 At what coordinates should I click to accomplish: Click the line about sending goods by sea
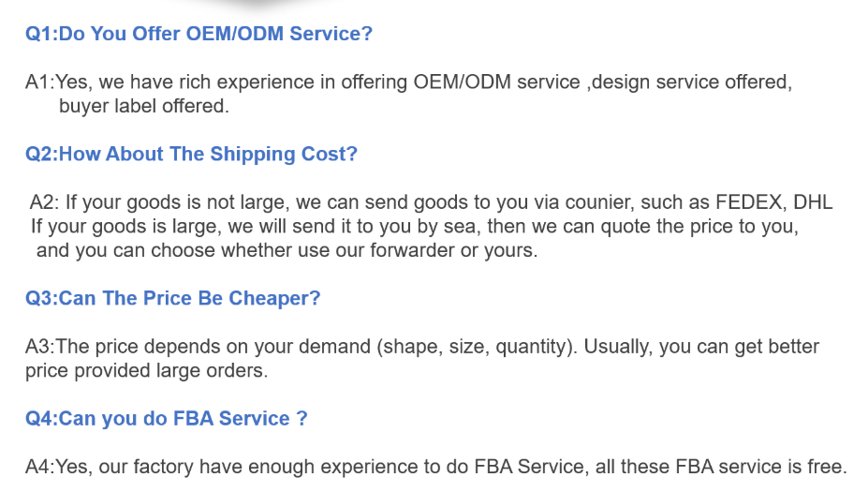point(415,226)
